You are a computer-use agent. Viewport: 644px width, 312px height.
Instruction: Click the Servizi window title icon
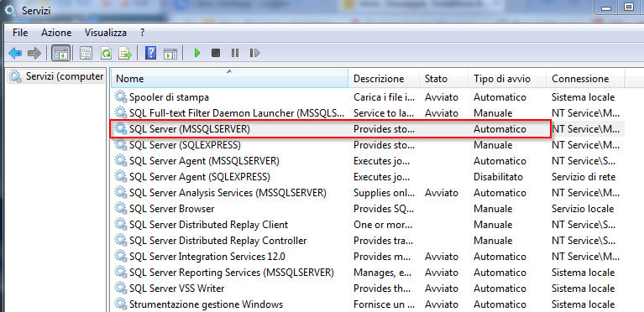pos(10,10)
